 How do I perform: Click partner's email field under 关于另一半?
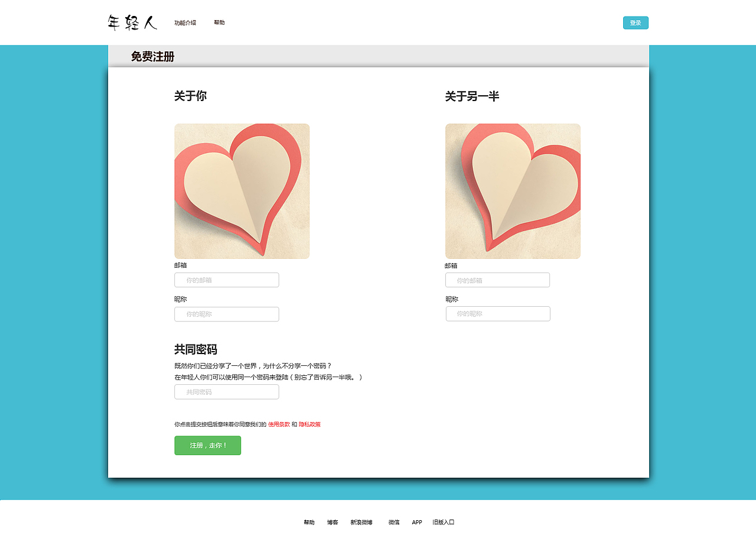[x=497, y=280]
